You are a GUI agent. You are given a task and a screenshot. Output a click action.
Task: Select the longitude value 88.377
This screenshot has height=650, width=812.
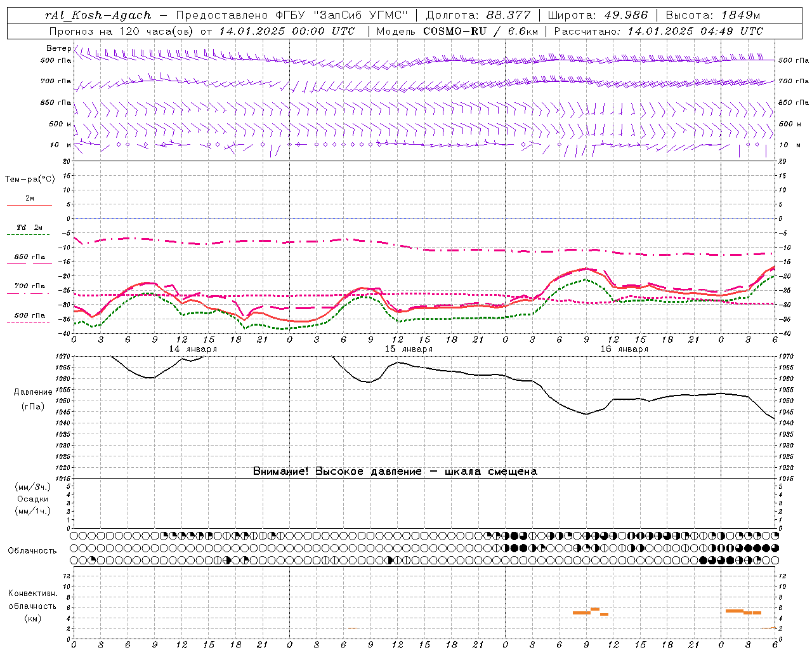[x=509, y=15]
